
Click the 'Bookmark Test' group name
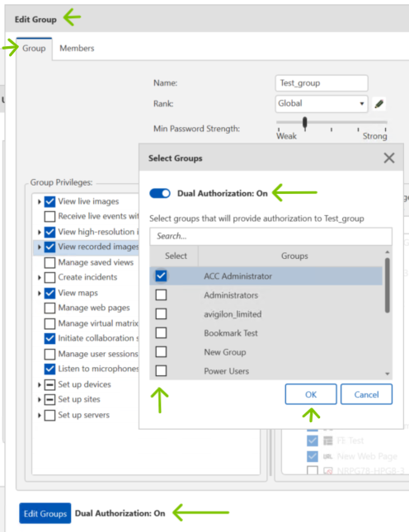coord(231,333)
